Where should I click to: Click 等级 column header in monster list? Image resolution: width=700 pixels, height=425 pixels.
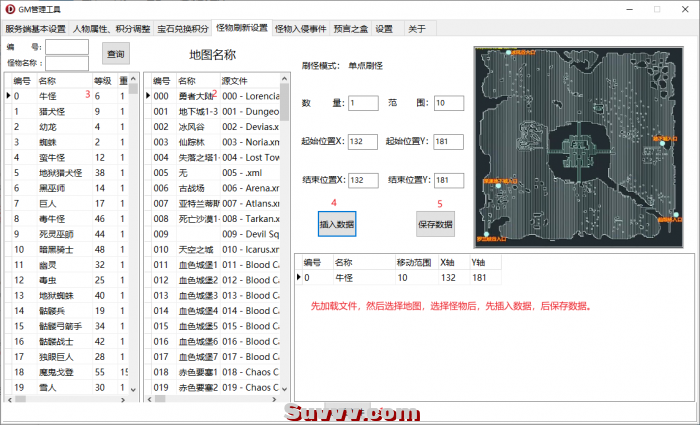click(x=105, y=81)
